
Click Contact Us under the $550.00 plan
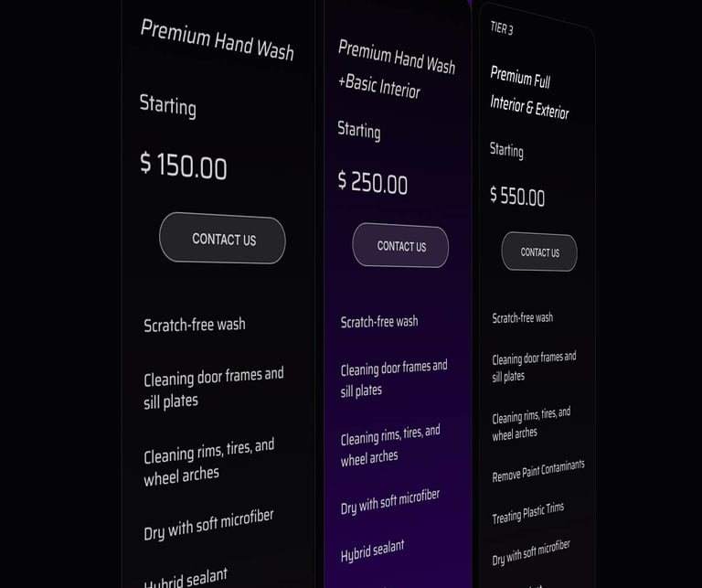(539, 251)
